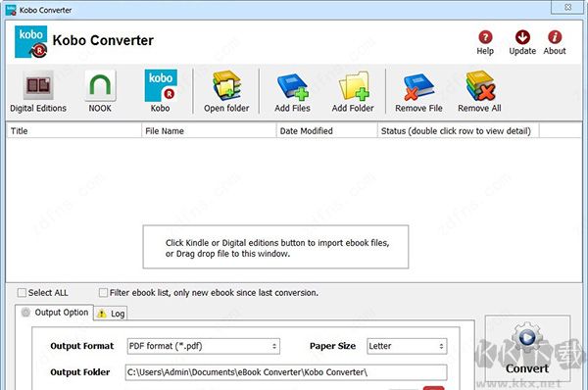588x390 pixels.
Task: Open the About info icon
Action: point(555,37)
